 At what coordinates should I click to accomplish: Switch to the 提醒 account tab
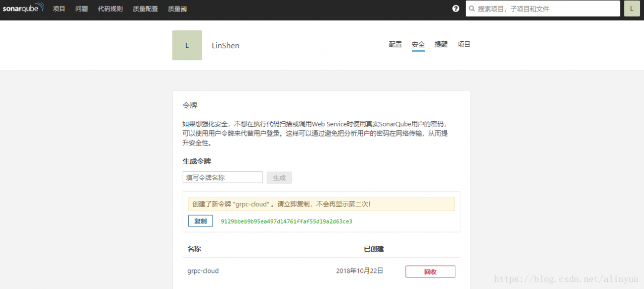441,44
